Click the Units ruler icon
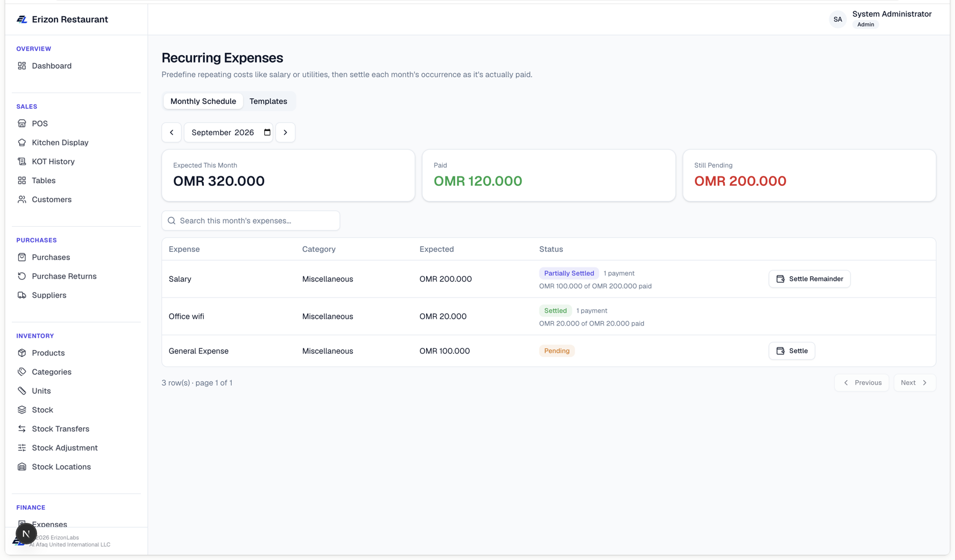955x560 pixels. [22, 391]
